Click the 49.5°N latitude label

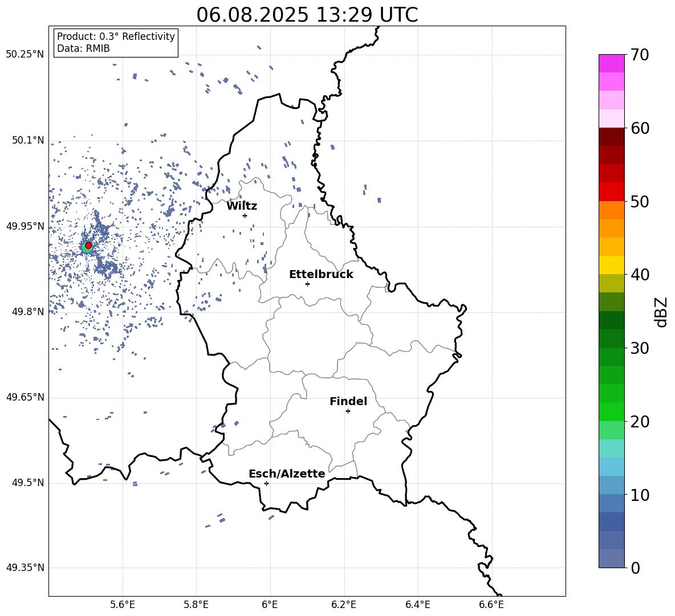28,483
